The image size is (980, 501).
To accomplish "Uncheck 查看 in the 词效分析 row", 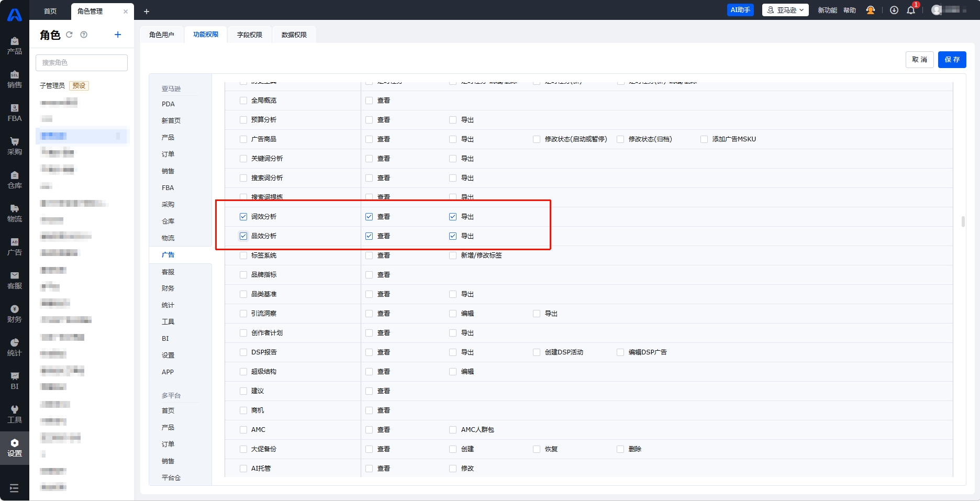I will coord(369,217).
